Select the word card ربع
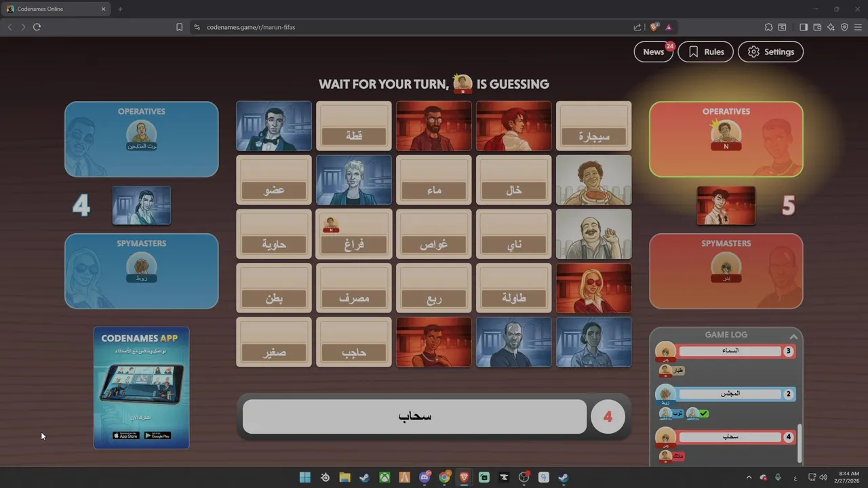 [x=434, y=288]
